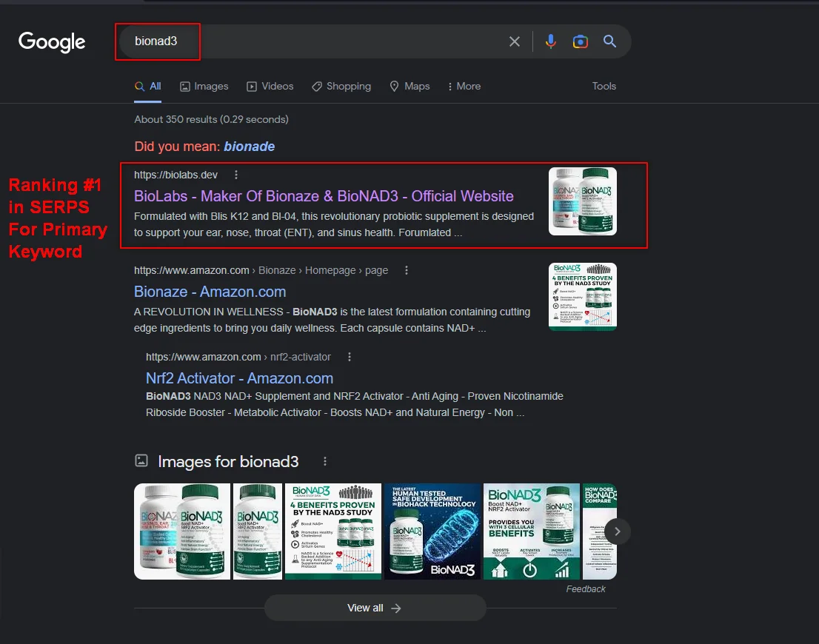Screen dimensions: 819x644
Task: Submit search with the magnifying glass icon
Action: [609, 41]
